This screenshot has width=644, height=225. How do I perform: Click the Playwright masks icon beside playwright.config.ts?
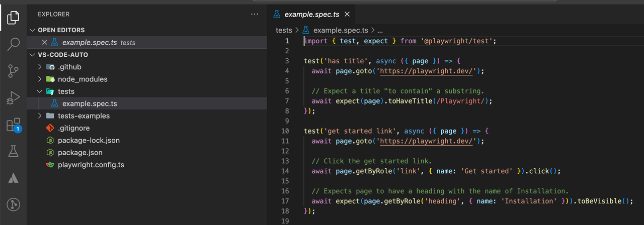[50, 165]
